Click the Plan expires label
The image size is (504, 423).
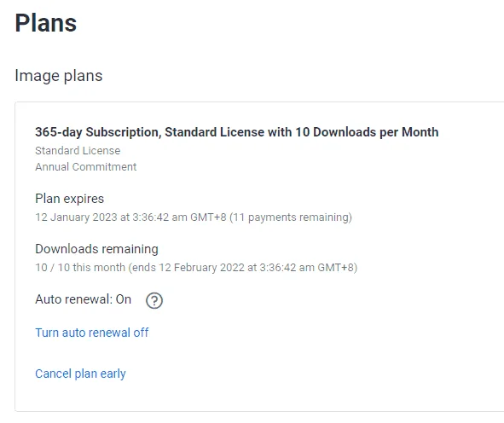69,199
